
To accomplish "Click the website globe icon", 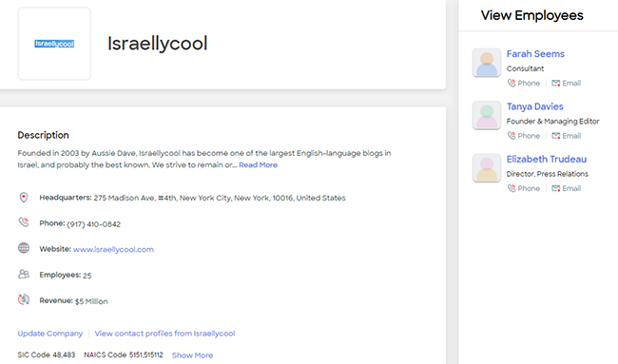I will coord(24,248).
